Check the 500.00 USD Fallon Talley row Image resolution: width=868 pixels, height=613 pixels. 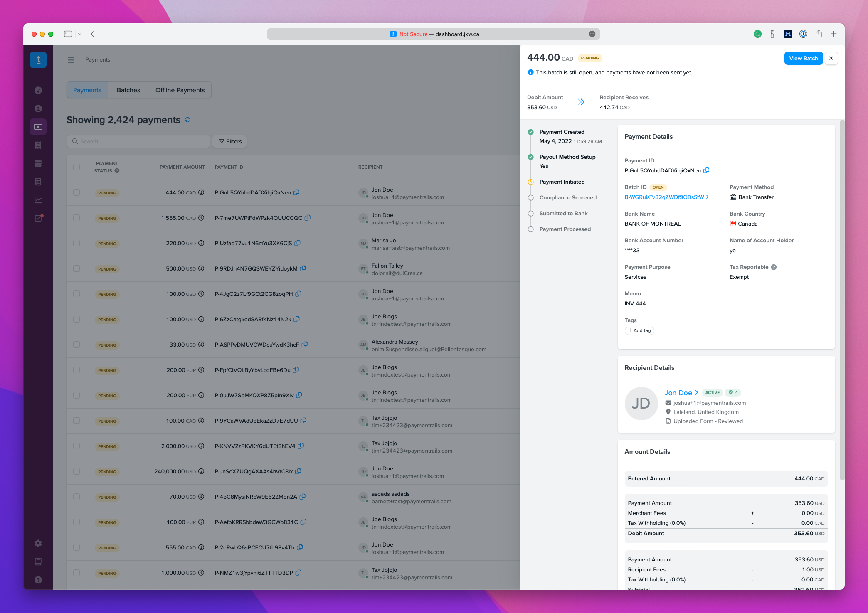(76, 268)
